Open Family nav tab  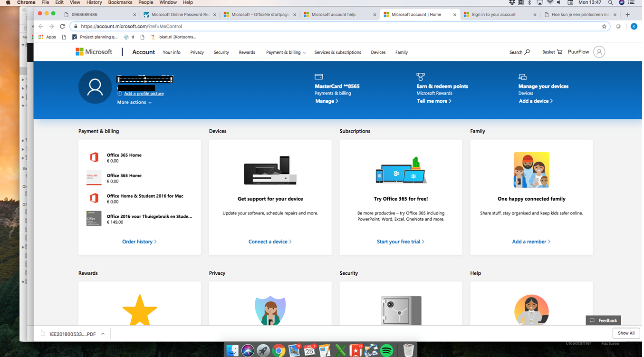(x=402, y=52)
